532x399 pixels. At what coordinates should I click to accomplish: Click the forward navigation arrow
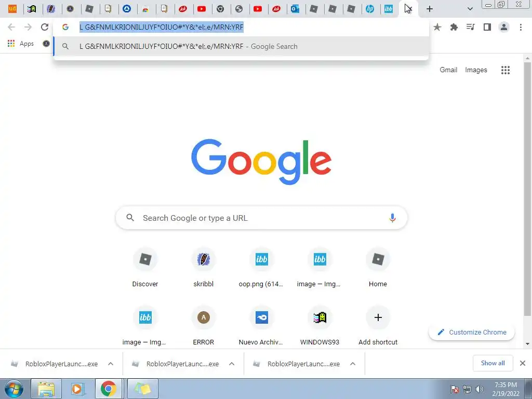(x=28, y=27)
